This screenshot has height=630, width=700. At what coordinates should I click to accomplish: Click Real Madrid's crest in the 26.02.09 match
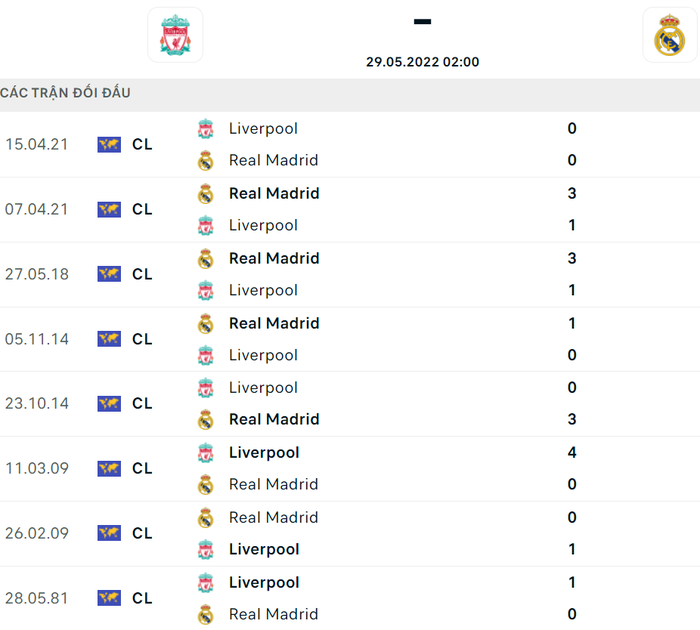pyautogui.click(x=205, y=518)
